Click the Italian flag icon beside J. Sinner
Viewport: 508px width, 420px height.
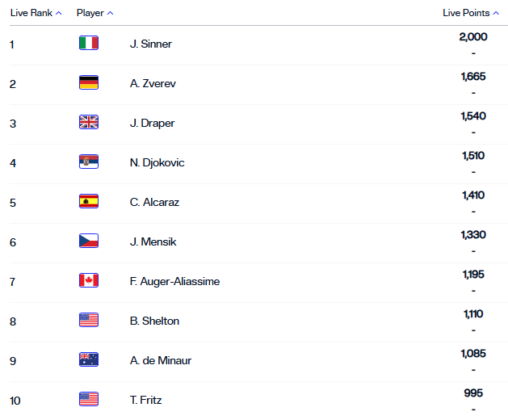[89, 44]
